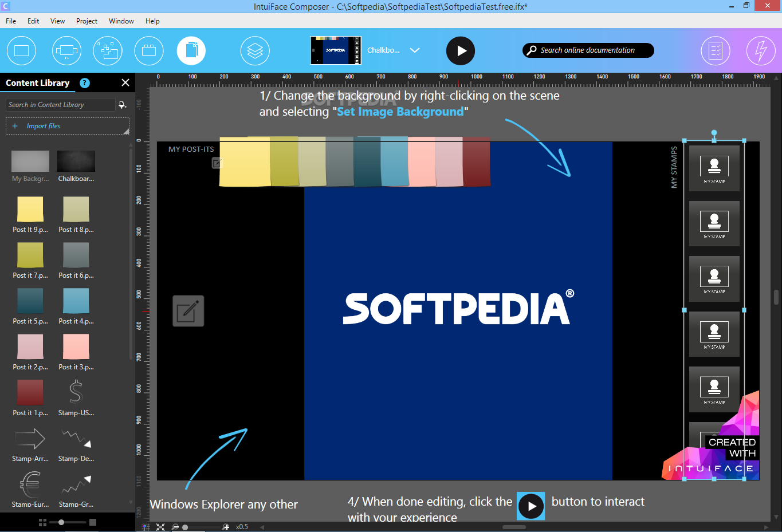Toggle the Content Library toolbar icon
782x532 pixels.
click(x=191, y=50)
